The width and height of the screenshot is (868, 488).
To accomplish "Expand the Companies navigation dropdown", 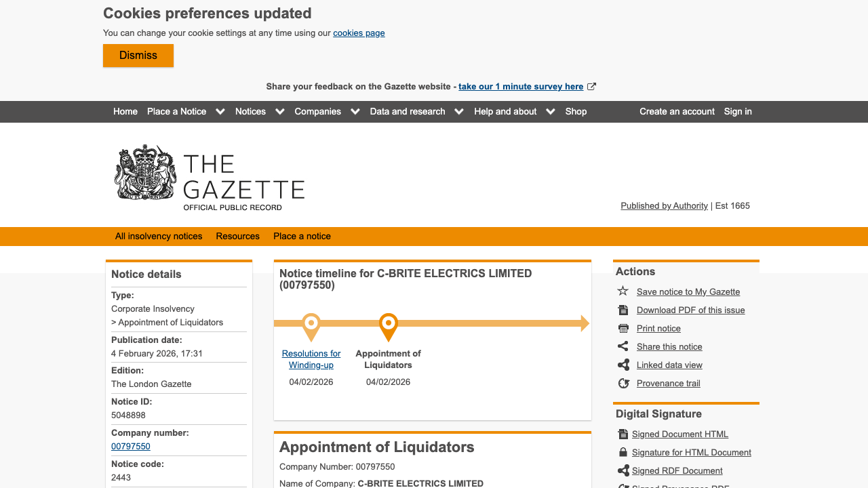I will (x=355, y=111).
